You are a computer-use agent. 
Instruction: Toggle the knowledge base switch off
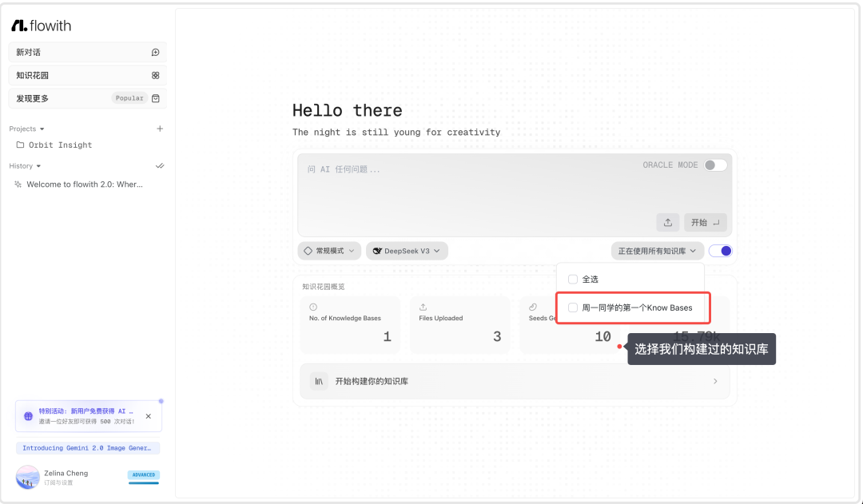pos(721,251)
